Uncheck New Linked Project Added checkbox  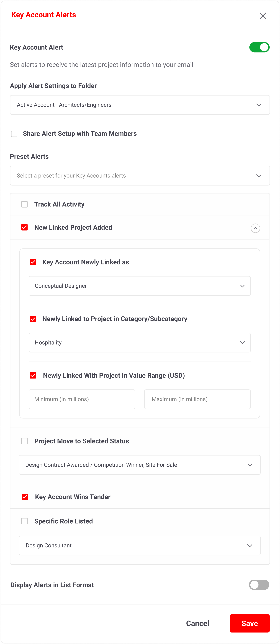click(25, 227)
